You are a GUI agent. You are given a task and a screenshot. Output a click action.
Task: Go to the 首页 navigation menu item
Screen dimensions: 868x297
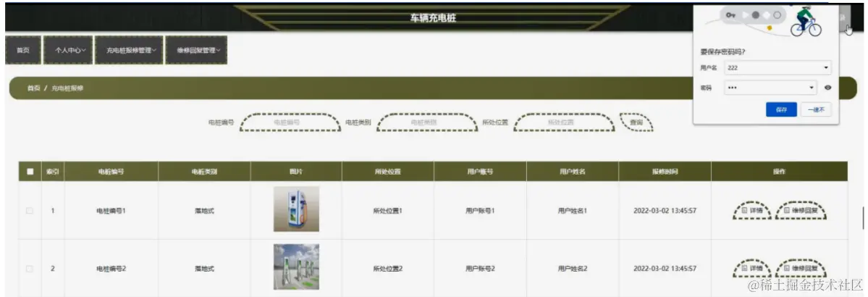click(22, 50)
